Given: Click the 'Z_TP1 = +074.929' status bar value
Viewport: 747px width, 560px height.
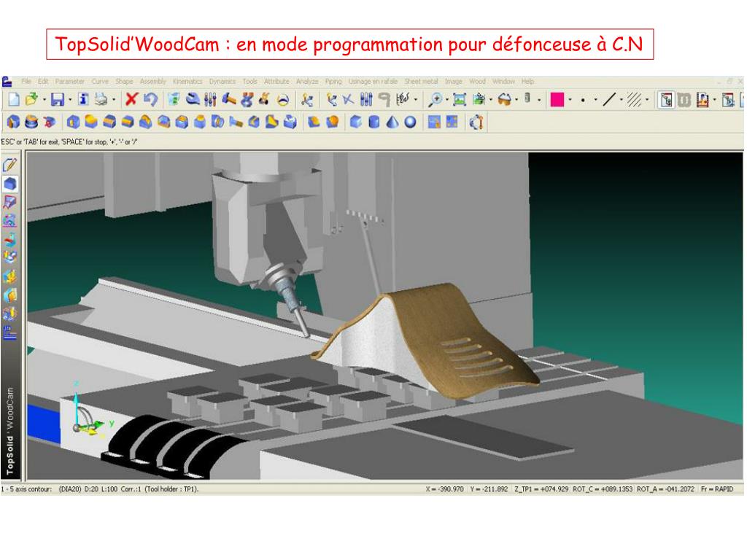Looking at the screenshot, I should pos(541,489).
